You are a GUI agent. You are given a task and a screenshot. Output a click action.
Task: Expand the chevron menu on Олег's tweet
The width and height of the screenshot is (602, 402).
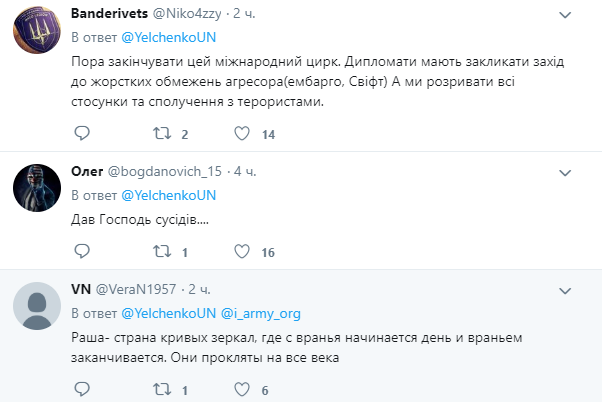coord(565,173)
